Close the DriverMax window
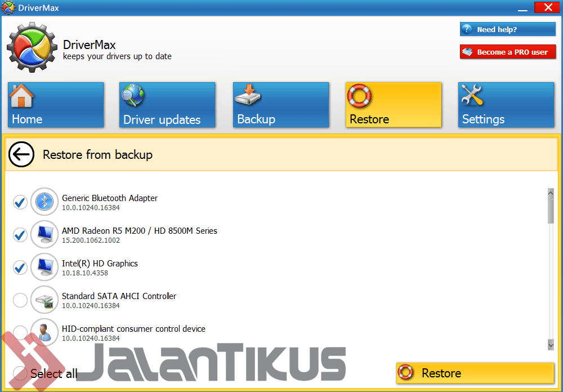Screen dimensions: 563x392 point(548,7)
